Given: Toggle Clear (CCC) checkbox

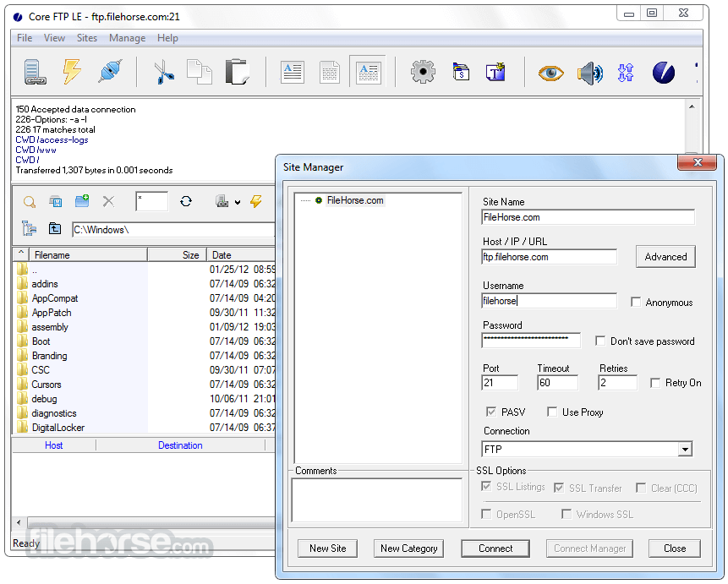Looking at the screenshot, I should (641, 488).
